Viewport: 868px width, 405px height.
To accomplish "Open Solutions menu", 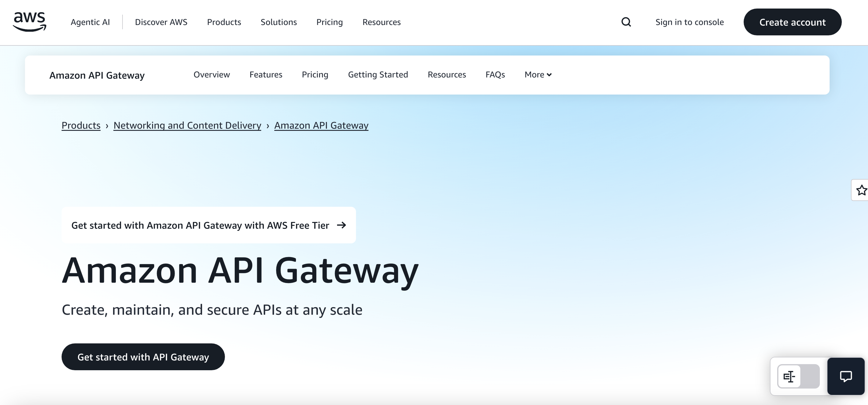I will [x=279, y=22].
